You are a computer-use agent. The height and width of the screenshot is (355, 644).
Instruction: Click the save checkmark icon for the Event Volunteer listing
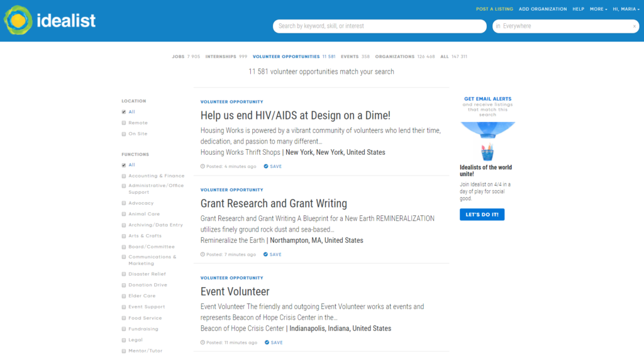click(267, 342)
